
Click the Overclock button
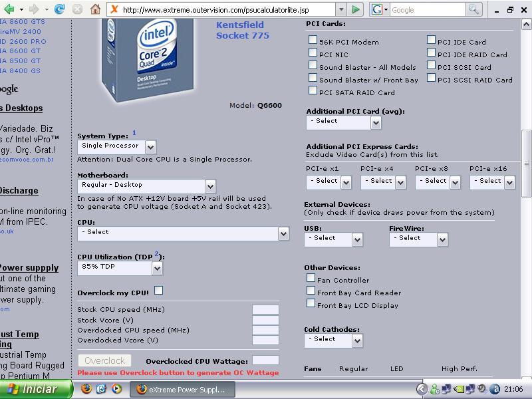[104, 360]
